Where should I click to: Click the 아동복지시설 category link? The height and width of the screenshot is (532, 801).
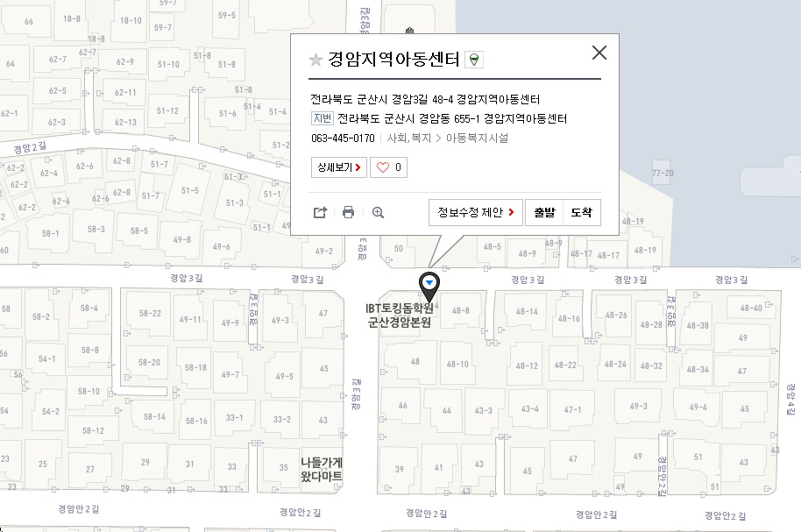(x=477, y=138)
